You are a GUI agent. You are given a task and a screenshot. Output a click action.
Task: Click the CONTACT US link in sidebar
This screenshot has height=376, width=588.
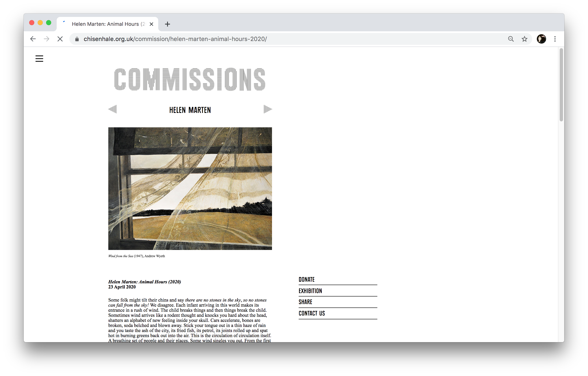click(x=312, y=313)
